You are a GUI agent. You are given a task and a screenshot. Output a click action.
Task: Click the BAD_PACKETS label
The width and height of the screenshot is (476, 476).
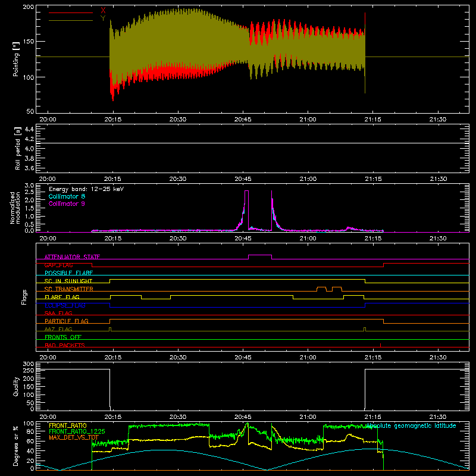coord(65,345)
